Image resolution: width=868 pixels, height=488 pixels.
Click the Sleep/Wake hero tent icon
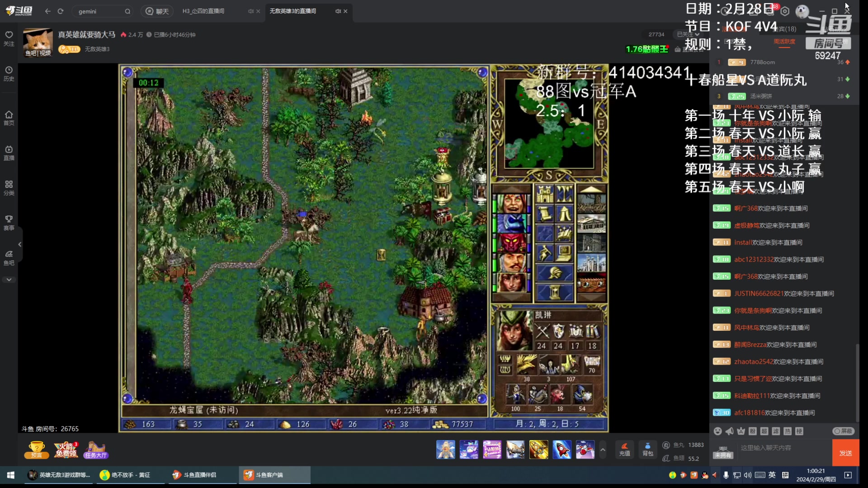(x=565, y=214)
